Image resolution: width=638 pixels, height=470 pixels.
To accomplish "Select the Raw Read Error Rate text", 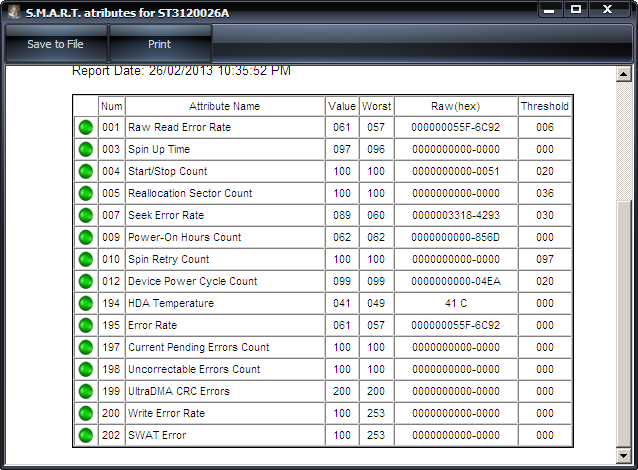I will 179,127.
